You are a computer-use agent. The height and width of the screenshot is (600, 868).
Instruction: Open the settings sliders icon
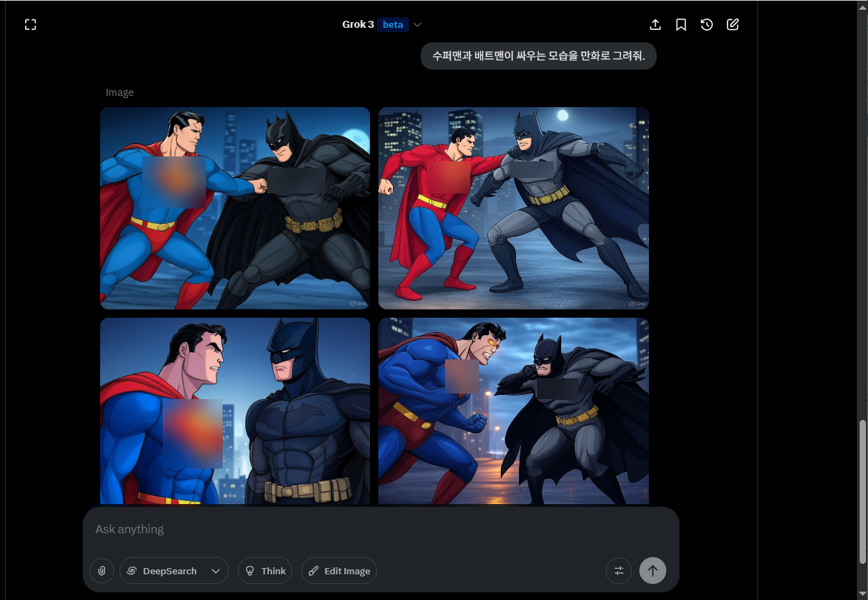coord(618,571)
